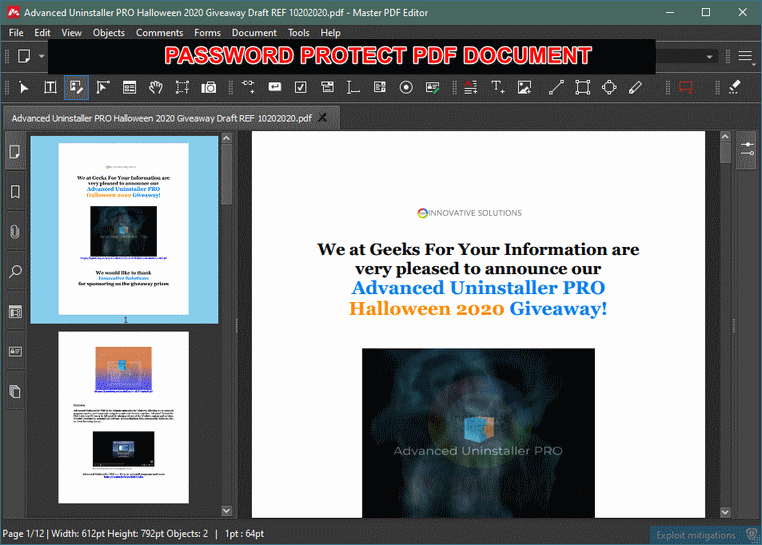Screen dimensions: 762x545
Task: Open the Attachments paperclip panel
Action: click(15, 231)
